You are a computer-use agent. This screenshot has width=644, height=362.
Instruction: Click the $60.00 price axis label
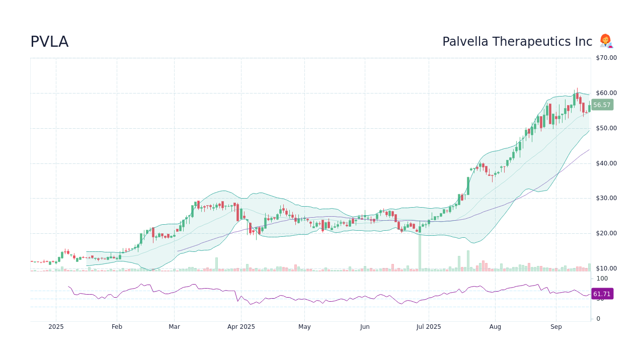pyautogui.click(x=606, y=93)
